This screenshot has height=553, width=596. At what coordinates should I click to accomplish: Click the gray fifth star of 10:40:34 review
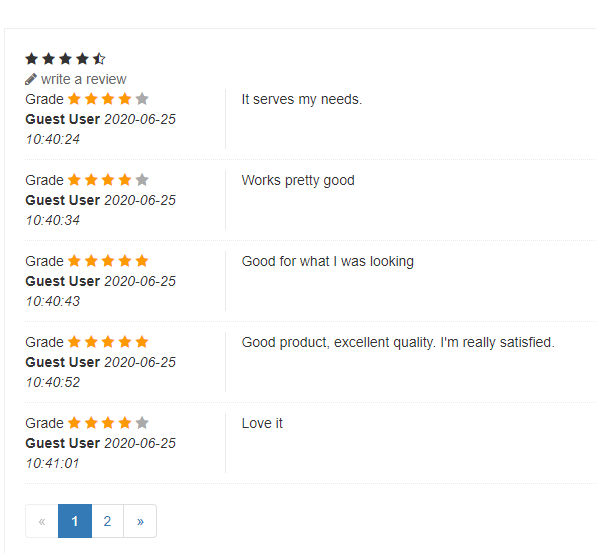point(142,180)
